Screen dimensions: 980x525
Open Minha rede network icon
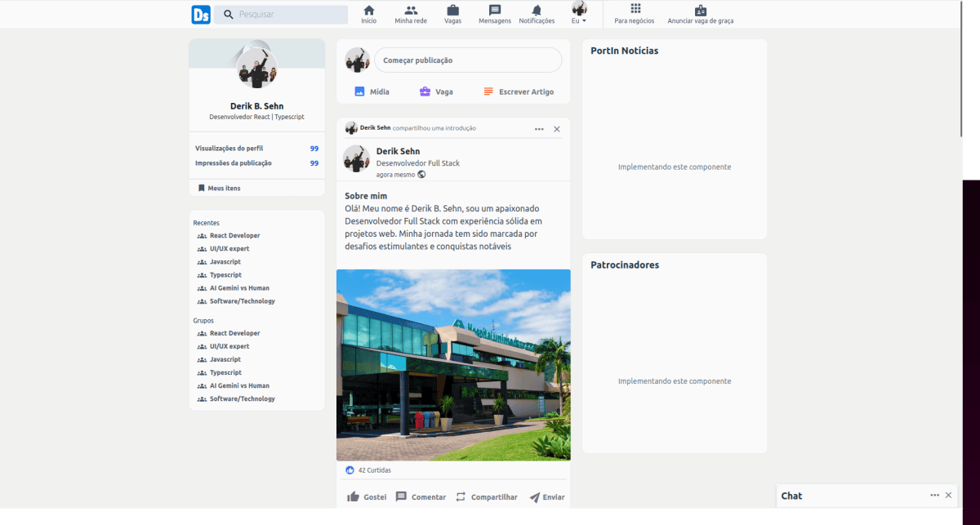[411, 11]
